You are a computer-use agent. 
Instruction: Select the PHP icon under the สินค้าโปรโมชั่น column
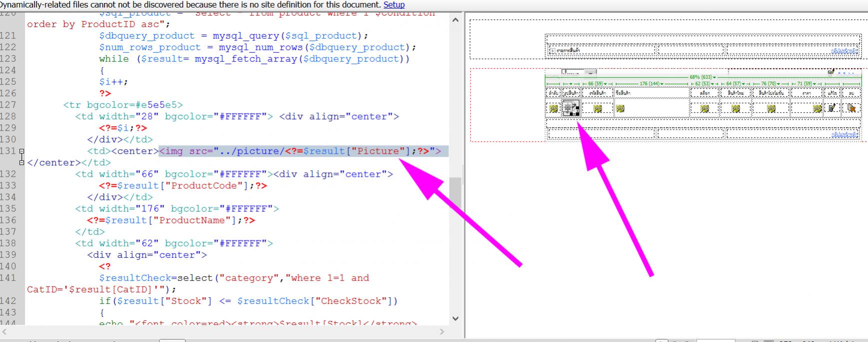(771, 108)
